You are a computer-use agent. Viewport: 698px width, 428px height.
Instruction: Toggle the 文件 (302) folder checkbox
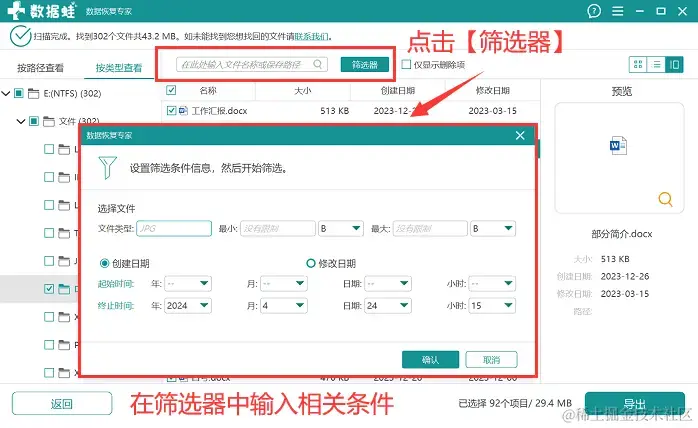[34, 121]
